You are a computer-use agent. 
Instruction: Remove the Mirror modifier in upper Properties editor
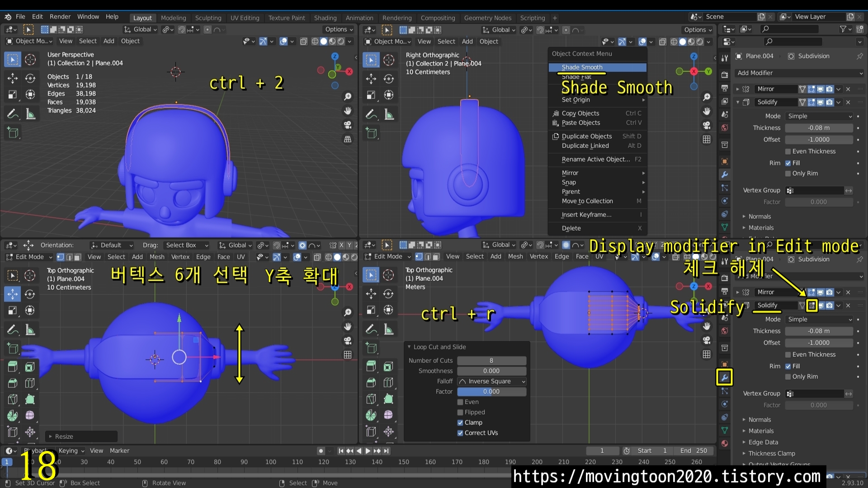(x=848, y=89)
